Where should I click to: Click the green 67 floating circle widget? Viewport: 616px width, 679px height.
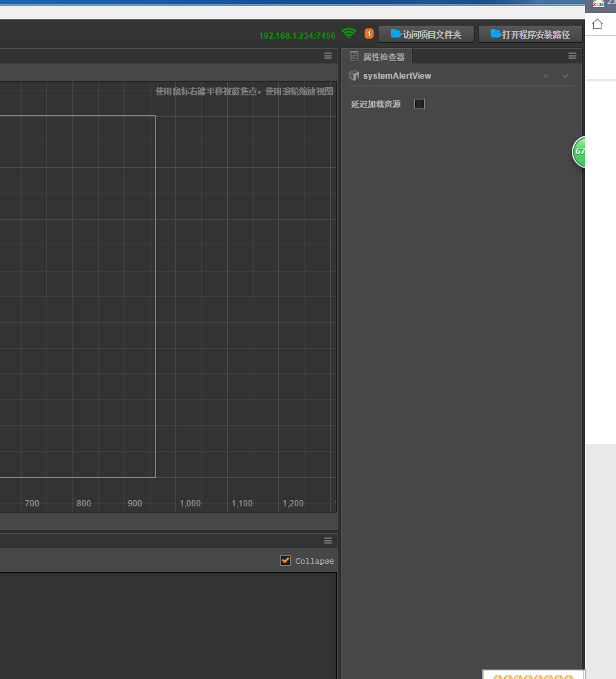point(579,151)
